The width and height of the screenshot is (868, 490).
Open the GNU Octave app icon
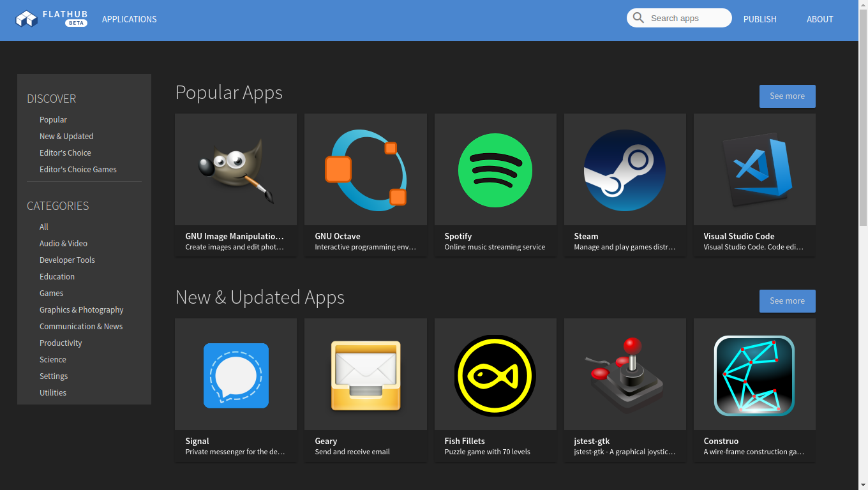pyautogui.click(x=366, y=170)
